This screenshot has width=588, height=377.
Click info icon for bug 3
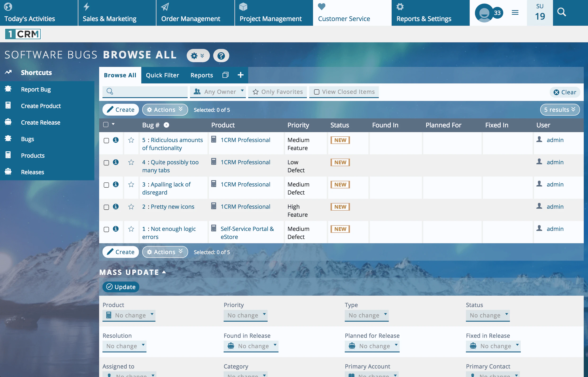[116, 184]
